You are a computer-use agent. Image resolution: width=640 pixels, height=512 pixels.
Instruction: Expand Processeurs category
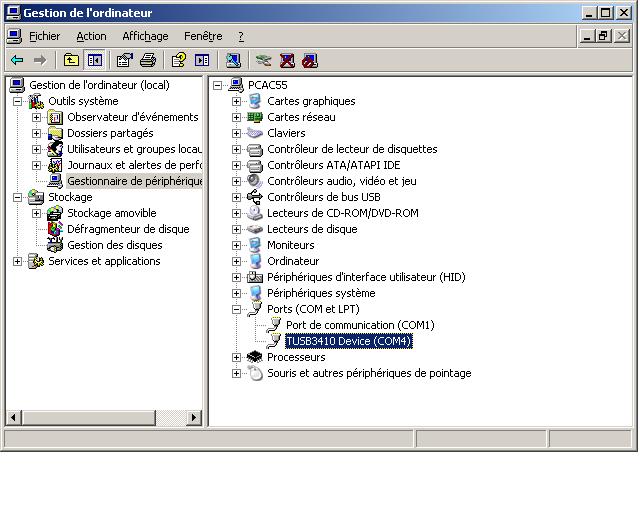coord(236,357)
